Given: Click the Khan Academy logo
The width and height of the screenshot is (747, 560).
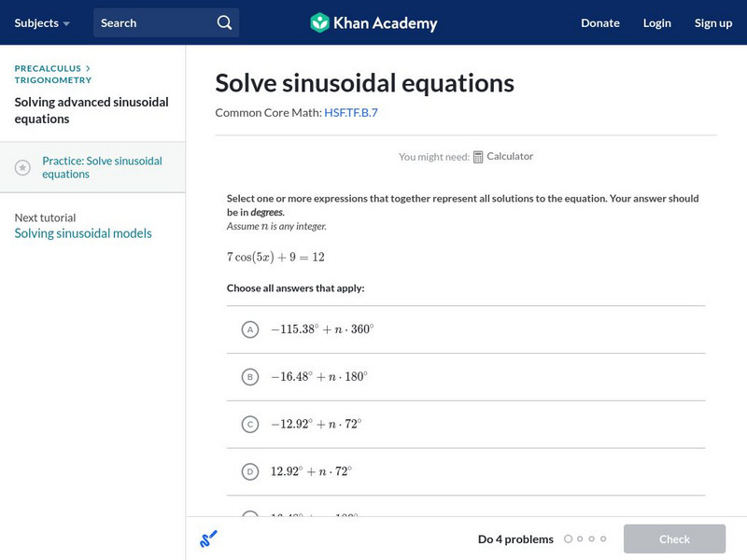Looking at the screenshot, I should pyautogui.click(x=373, y=22).
